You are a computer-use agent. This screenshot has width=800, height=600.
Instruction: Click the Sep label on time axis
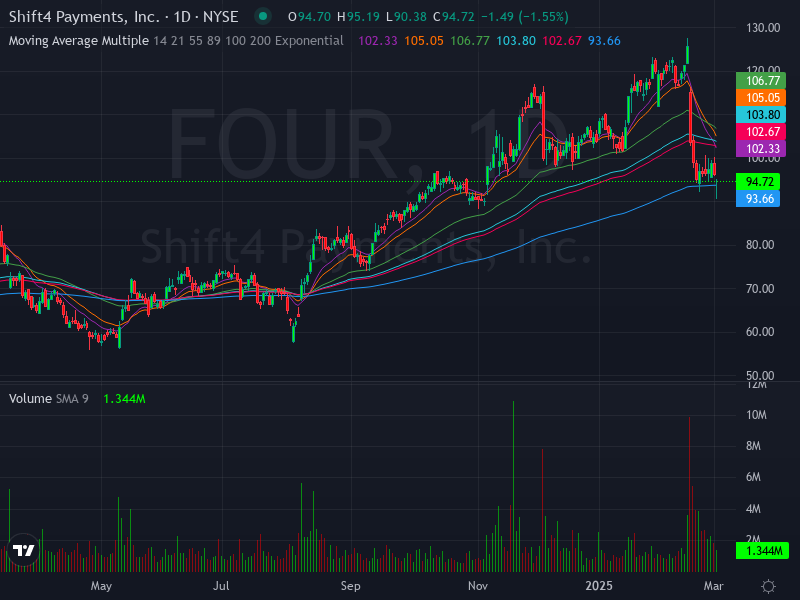pos(351,586)
